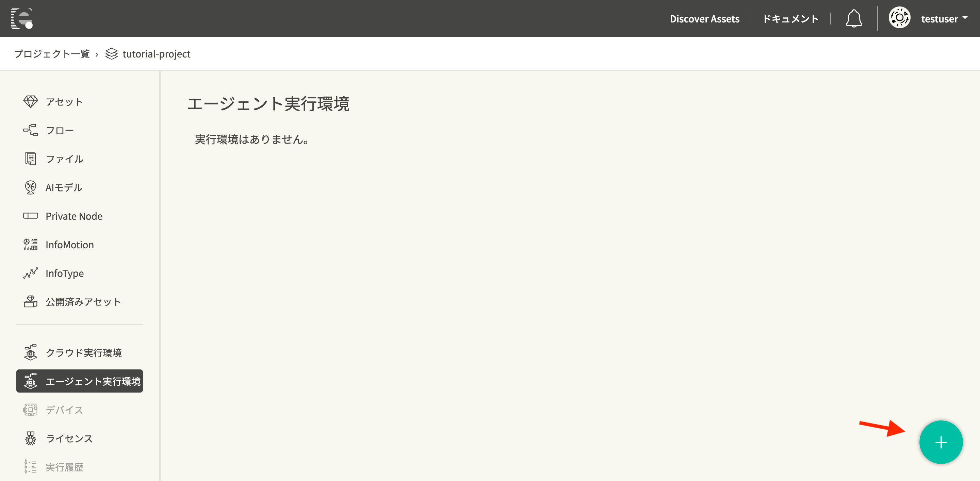Click the green plus add-environment button
Image resolution: width=980 pixels, height=481 pixels.
point(941,442)
